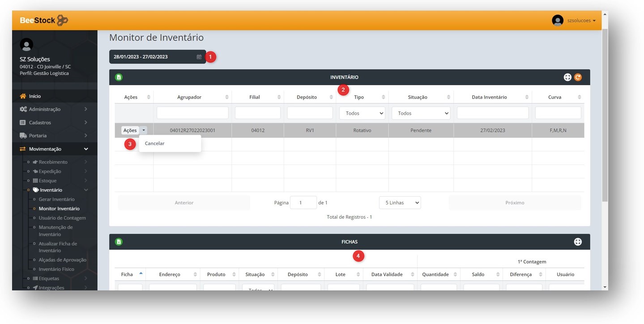Change rows per page from 5 Linhas
The height and width of the screenshot is (324, 644).
point(400,203)
